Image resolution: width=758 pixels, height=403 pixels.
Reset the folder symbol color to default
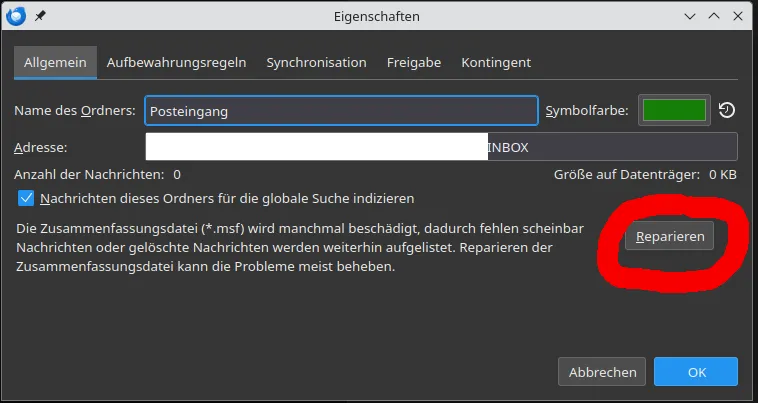727,111
